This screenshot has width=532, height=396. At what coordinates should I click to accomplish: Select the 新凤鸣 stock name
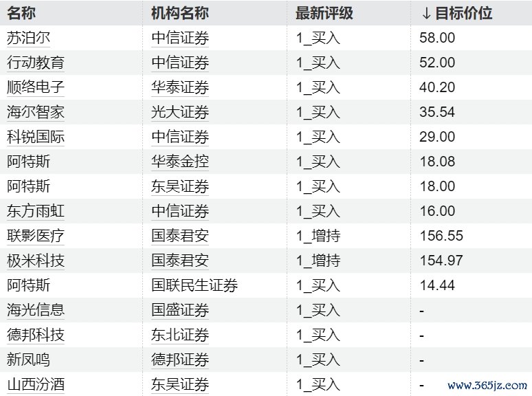(x=28, y=360)
